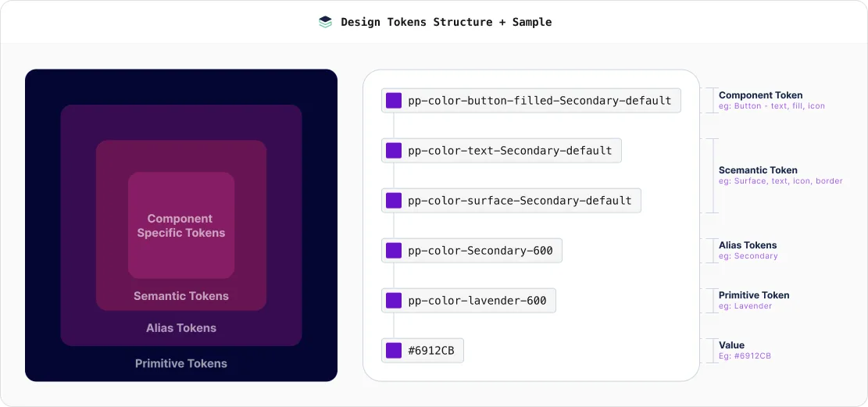Viewport: 868px width, 407px height.
Task: Click the 'Alias Tokens' label in the diagram
Action: 181,328
